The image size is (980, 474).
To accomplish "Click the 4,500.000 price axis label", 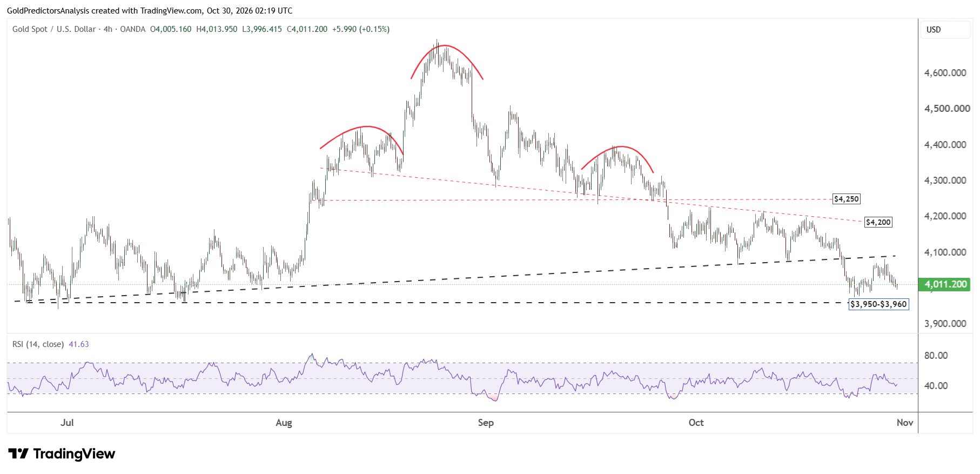I will [947, 109].
